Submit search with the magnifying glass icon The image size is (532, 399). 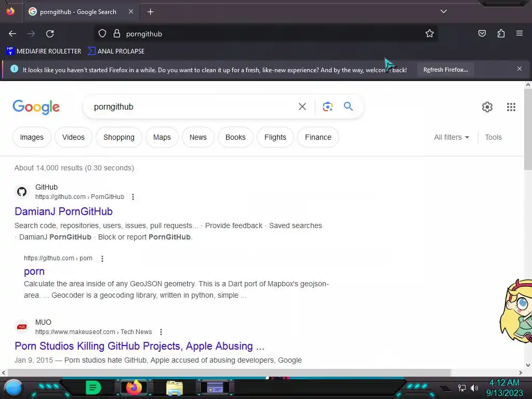348,107
